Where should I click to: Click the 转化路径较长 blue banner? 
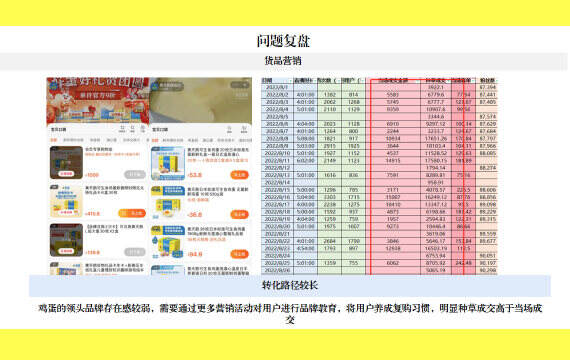coord(290,285)
